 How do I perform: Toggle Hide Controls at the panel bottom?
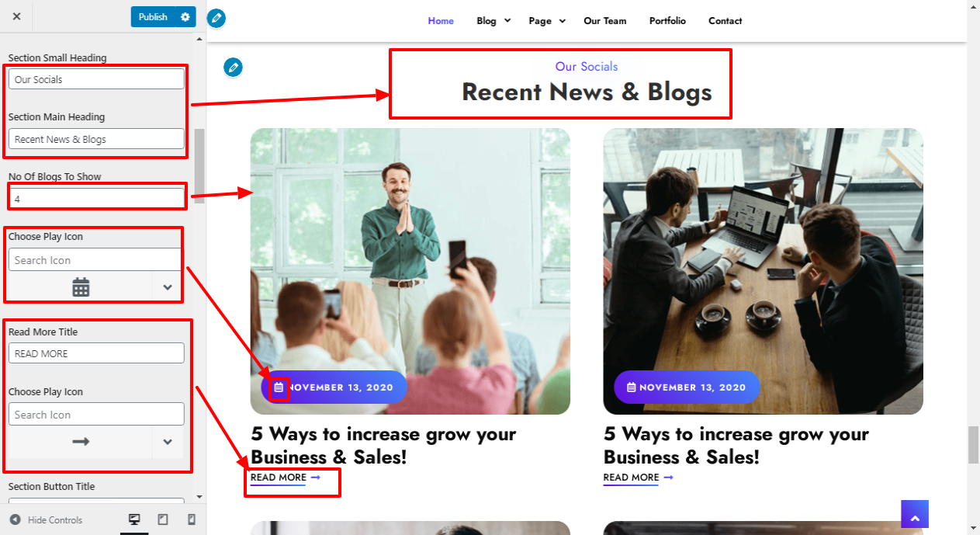coord(47,519)
